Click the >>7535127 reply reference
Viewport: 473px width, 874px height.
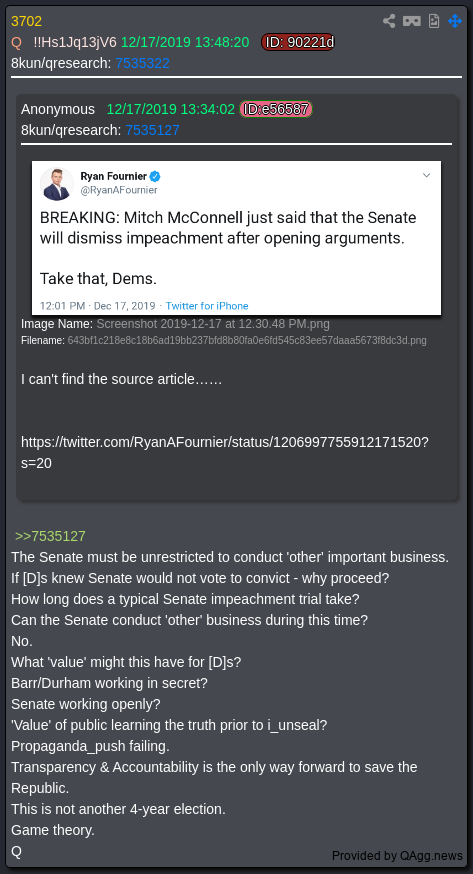(x=50, y=536)
